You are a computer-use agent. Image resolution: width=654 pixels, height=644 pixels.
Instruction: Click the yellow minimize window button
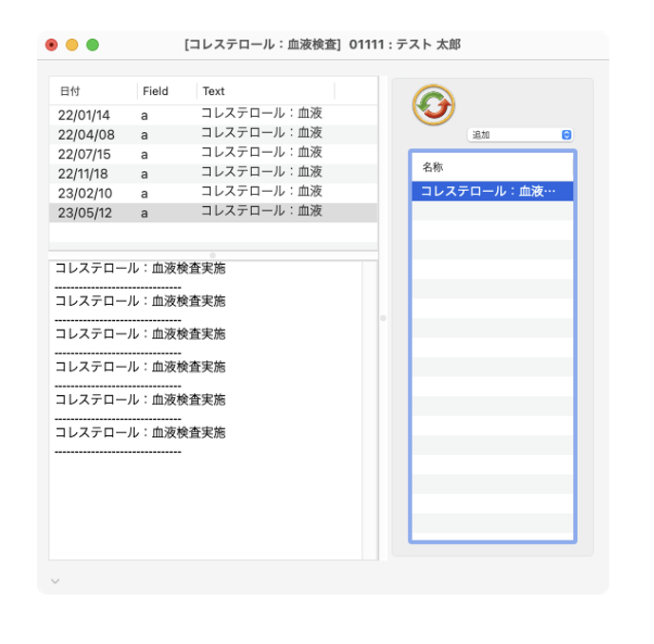[x=72, y=45]
